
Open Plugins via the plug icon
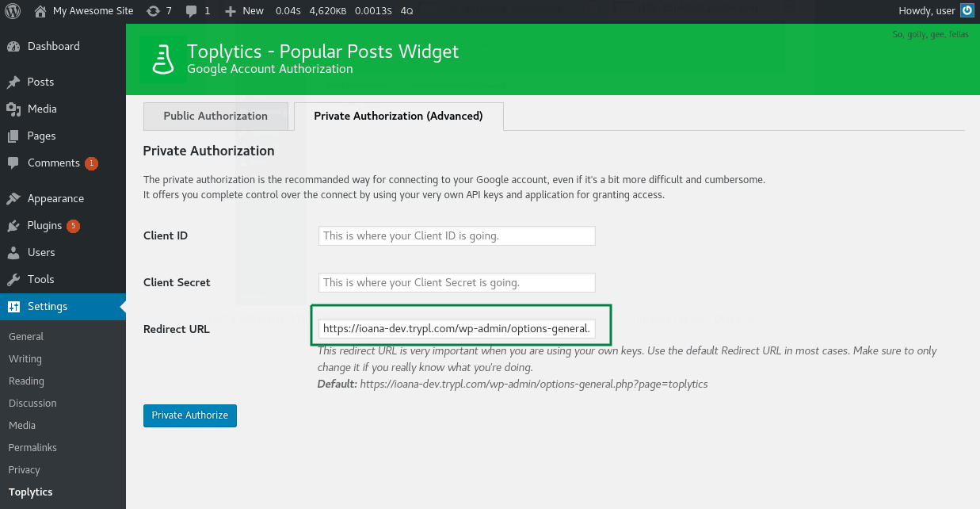(x=13, y=225)
